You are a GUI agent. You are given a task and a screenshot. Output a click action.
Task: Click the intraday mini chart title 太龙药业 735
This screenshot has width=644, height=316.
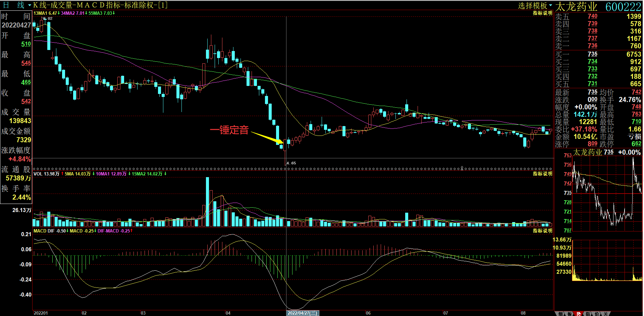pos(593,152)
